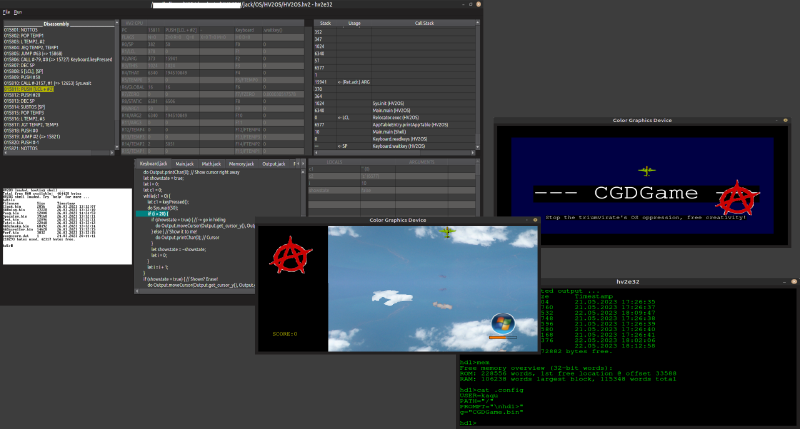Click the highlighted if statement code line
Viewport: 800px width, 429px height.
pos(153,214)
